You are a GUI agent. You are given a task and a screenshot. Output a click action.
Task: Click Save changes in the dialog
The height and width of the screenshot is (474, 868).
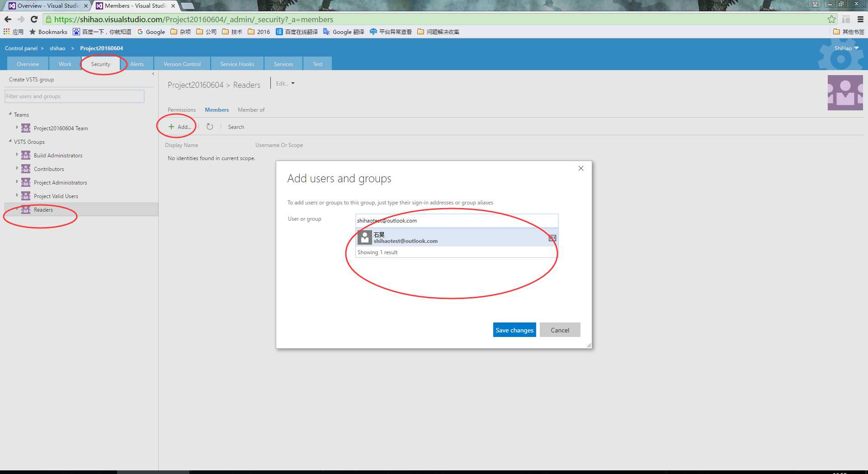coord(514,330)
